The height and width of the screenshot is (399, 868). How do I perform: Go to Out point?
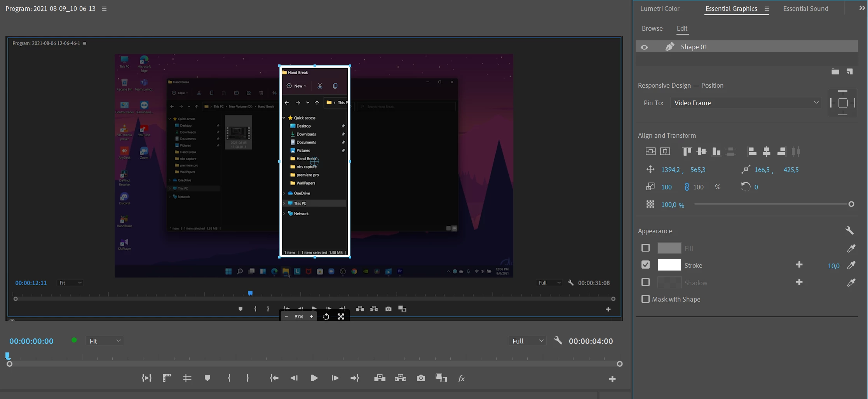click(x=355, y=378)
